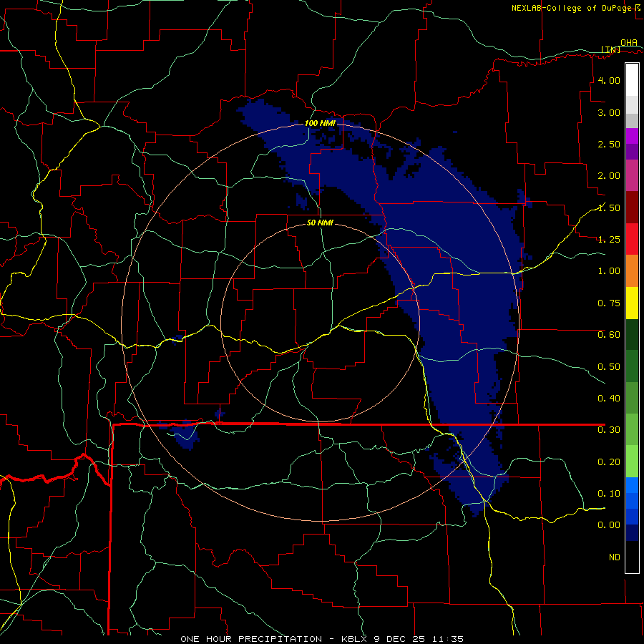Viewport: 644px width, 644px height.
Task: Select the 1.50 legend value
Action: (x=609, y=208)
